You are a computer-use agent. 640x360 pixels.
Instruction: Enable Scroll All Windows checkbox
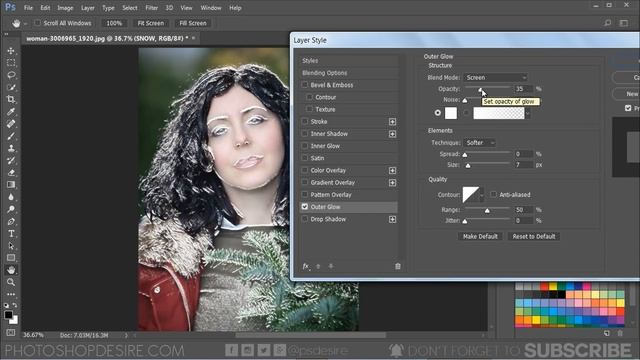(37, 23)
